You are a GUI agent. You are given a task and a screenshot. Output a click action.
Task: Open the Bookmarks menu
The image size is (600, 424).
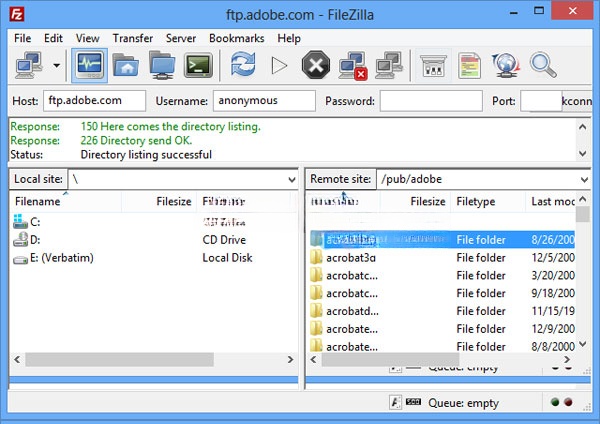(236, 38)
